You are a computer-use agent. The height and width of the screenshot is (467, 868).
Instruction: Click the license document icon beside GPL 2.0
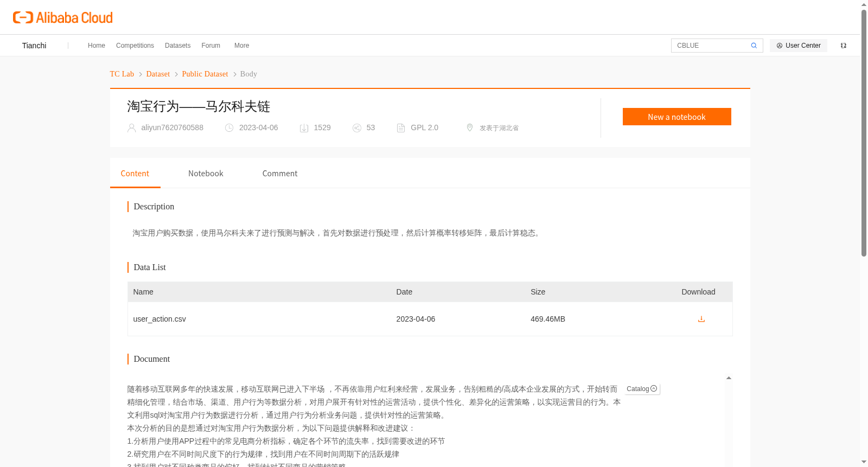pyautogui.click(x=401, y=128)
